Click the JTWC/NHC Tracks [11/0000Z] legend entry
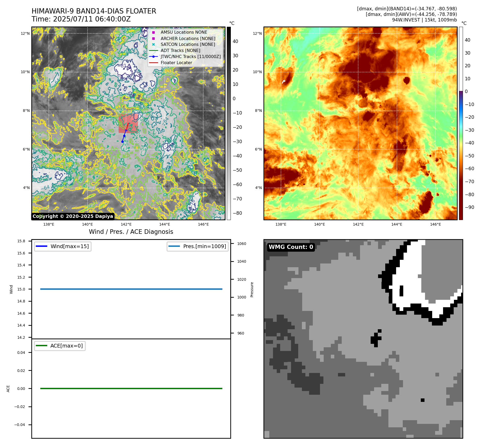481x448 pixels. click(x=185, y=57)
